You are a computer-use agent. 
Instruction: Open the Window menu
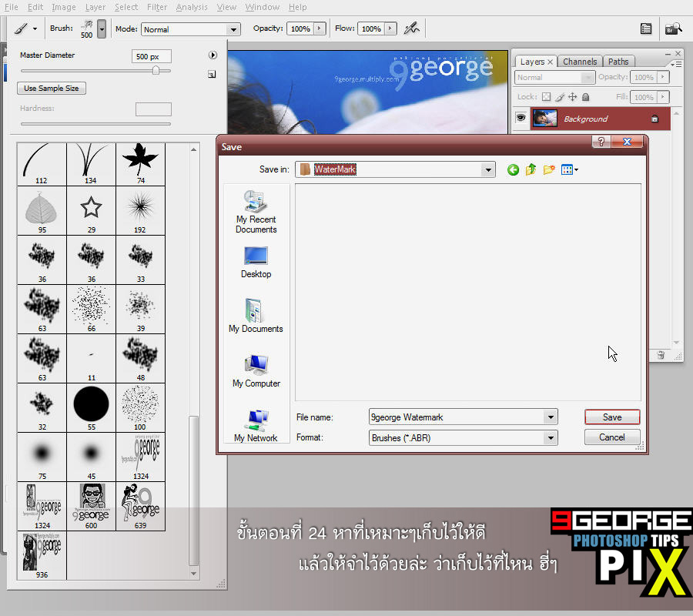click(x=263, y=7)
